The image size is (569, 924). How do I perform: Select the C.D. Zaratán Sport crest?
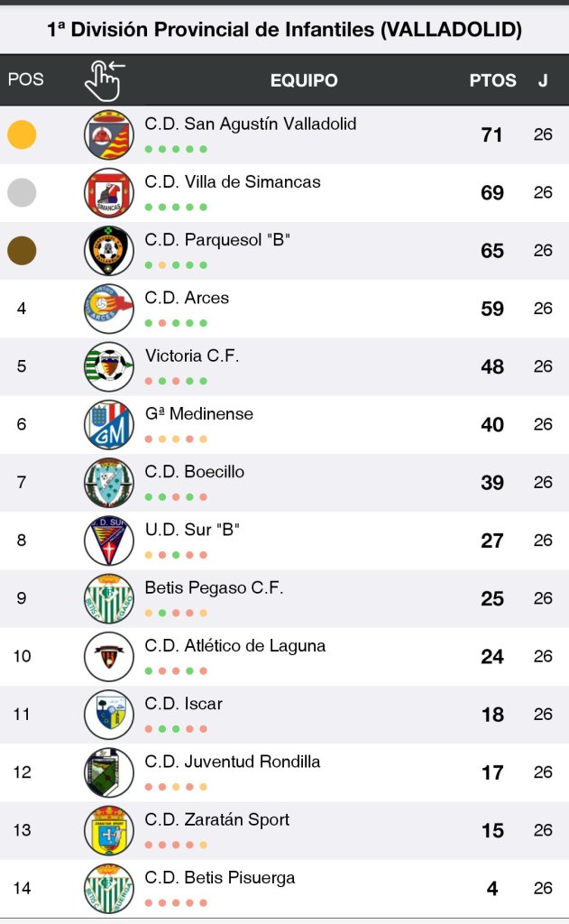(x=109, y=830)
